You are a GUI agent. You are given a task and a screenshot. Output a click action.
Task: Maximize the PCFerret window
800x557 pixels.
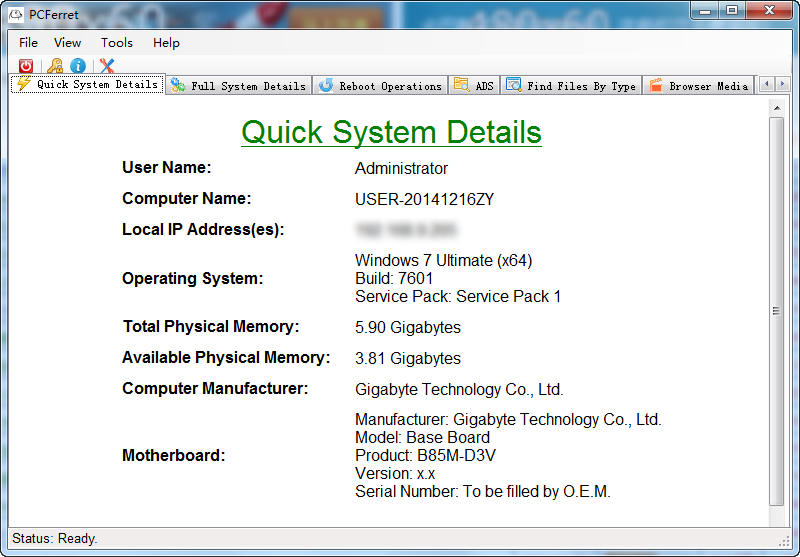pos(732,10)
